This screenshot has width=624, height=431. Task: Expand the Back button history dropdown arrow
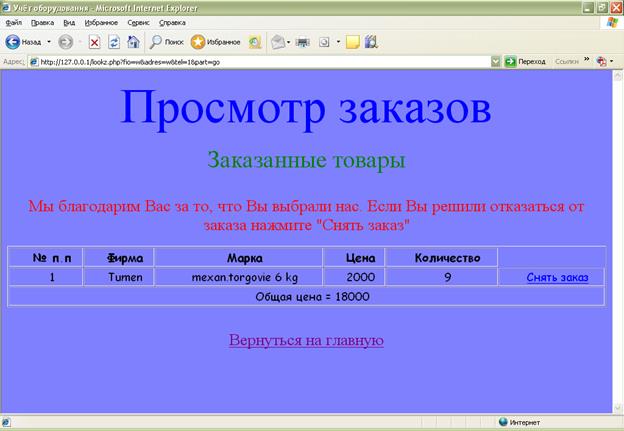point(48,42)
